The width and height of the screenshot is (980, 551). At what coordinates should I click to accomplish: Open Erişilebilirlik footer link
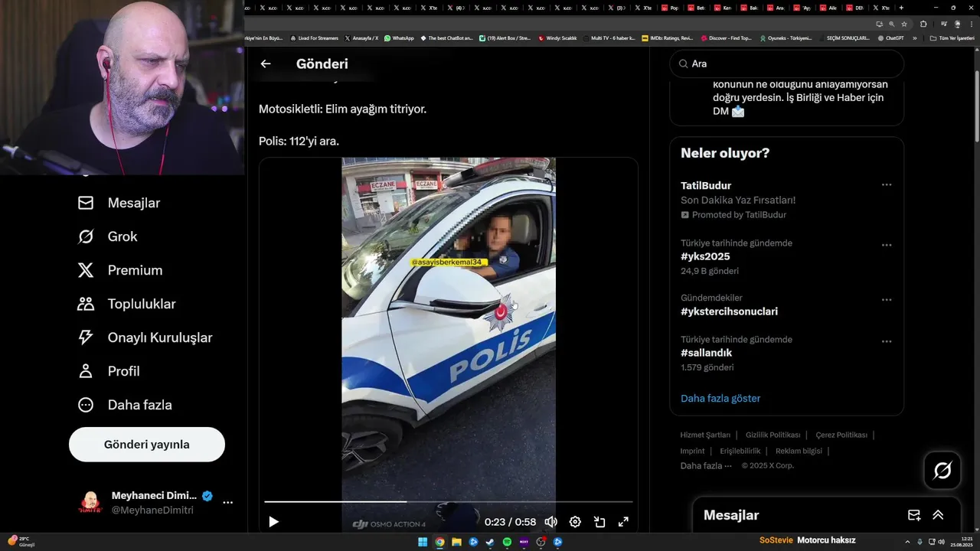pos(740,451)
